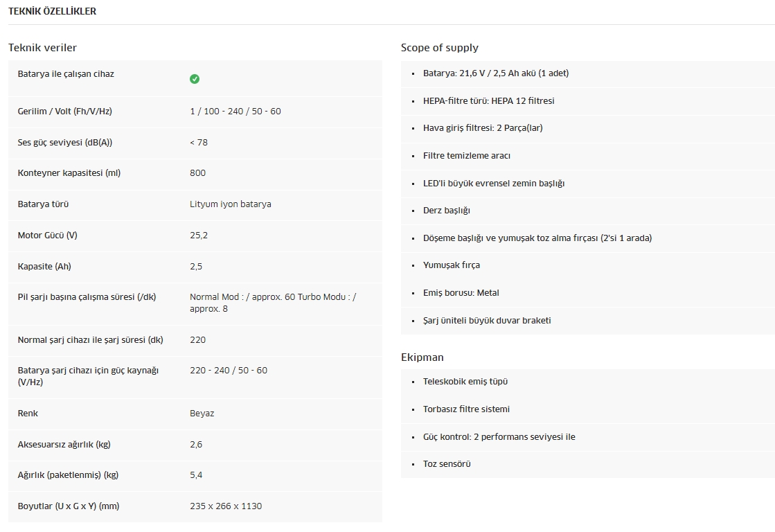
Task: Select the Derz başlığı list item
Action: [x=446, y=211]
